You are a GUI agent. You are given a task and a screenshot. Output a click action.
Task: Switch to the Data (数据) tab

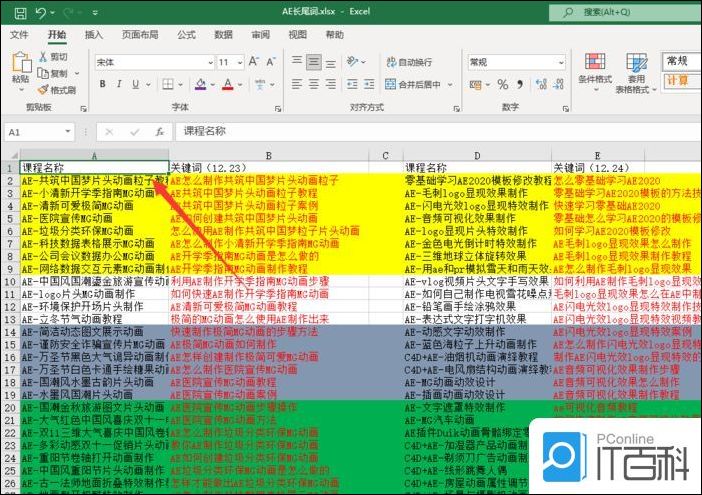coord(223,35)
